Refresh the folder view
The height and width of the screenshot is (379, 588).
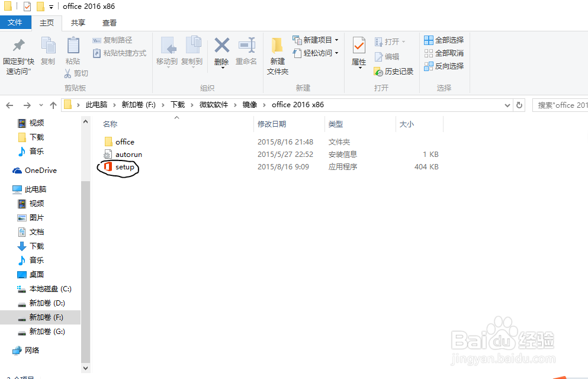click(519, 105)
